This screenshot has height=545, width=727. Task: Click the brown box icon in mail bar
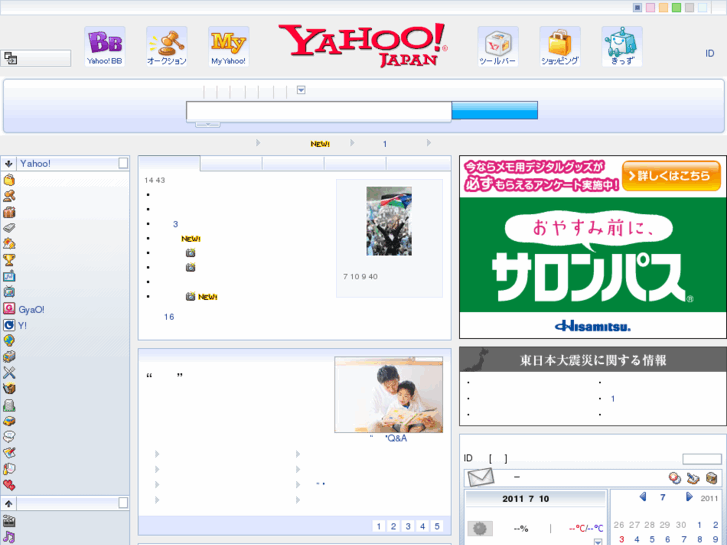712,477
